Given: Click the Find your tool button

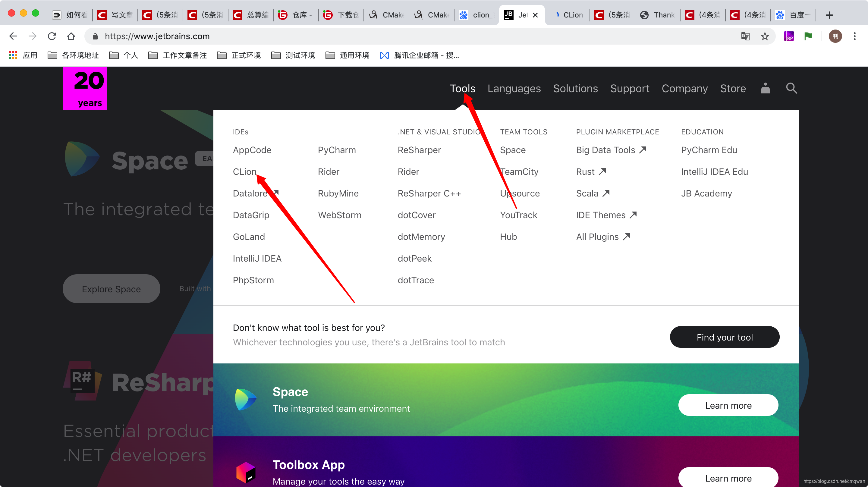Looking at the screenshot, I should pos(725,337).
